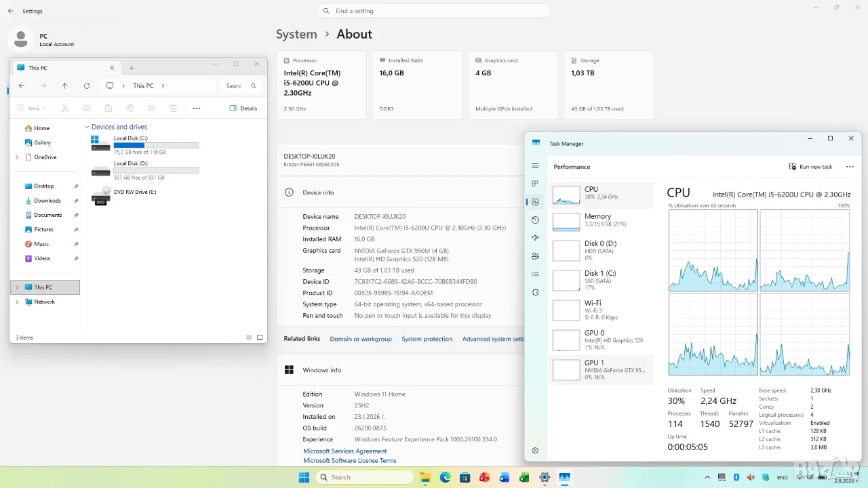Open Microsoft Software License Terms link
Image resolution: width=868 pixels, height=488 pixels.
(x=350, y=460)
